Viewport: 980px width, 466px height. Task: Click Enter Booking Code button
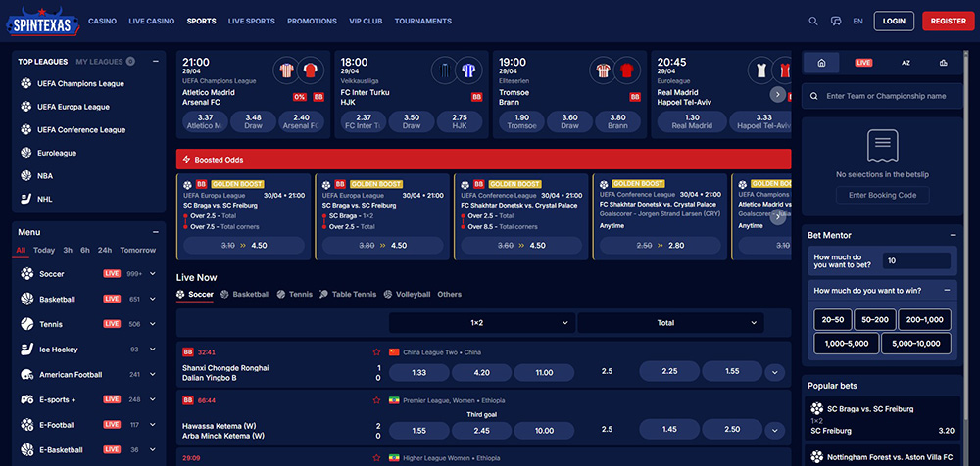(x=883, y=195)
